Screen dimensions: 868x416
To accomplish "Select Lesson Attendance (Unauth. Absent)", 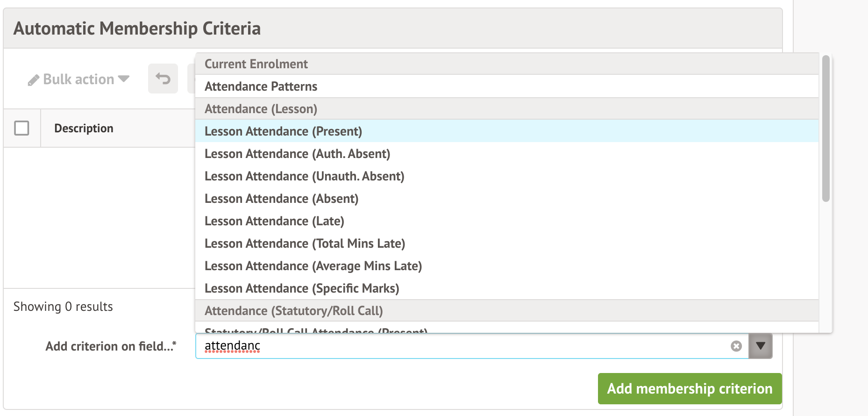I will point(304,176).
